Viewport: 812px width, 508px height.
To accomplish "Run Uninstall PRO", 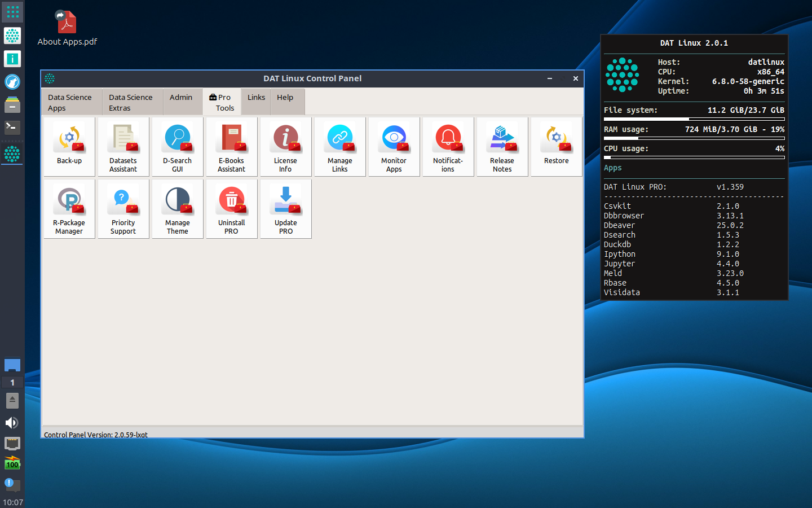I will (x=231, y=209).
